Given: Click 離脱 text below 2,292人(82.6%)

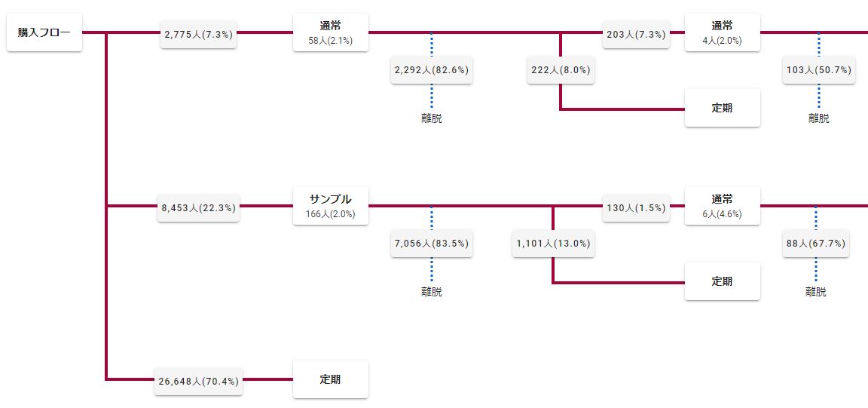Looking at the screenshot, I should (x=432, y=118).
